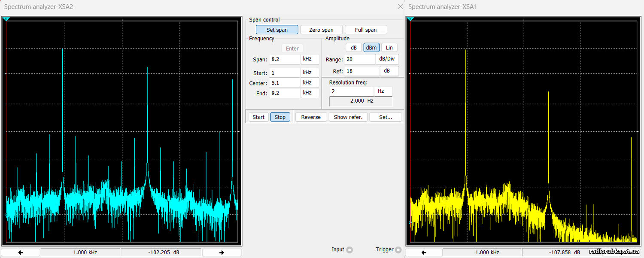Click the Spectrum analyzer-XSA1 title bar text
Image resolution: width=644 pixels, height=258 pixels.
point(443,6)
